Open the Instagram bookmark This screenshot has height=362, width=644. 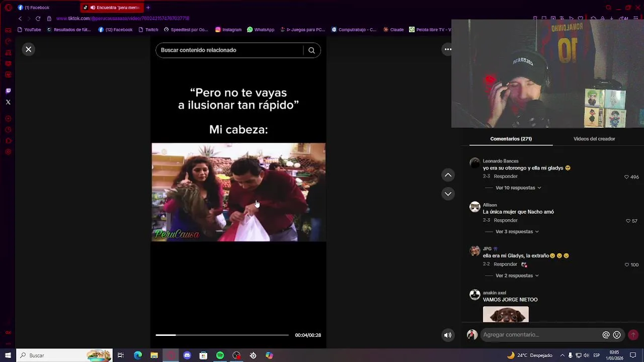point(228,30)
